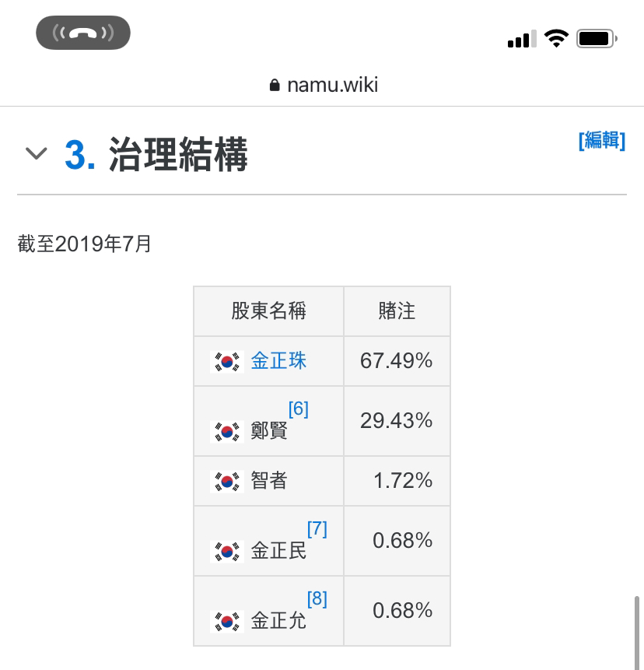Open the [編輯] section edit link
644x670 pixels.
pyautogui.click(x=602, y=141)
